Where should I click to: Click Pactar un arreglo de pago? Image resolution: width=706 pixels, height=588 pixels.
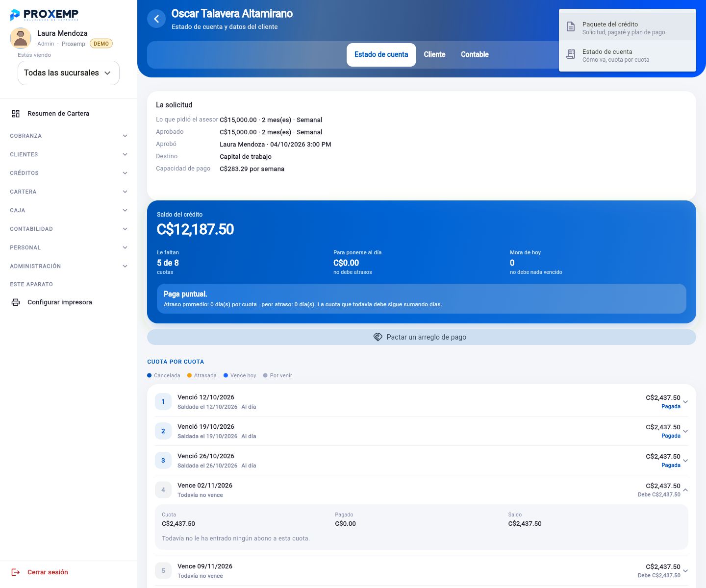click(x=422, y=337)
